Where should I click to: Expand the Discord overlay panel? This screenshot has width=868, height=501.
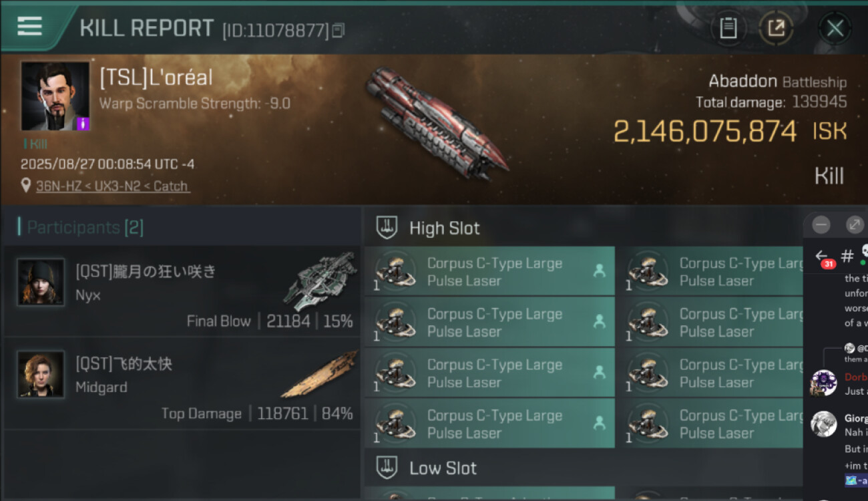855,225
